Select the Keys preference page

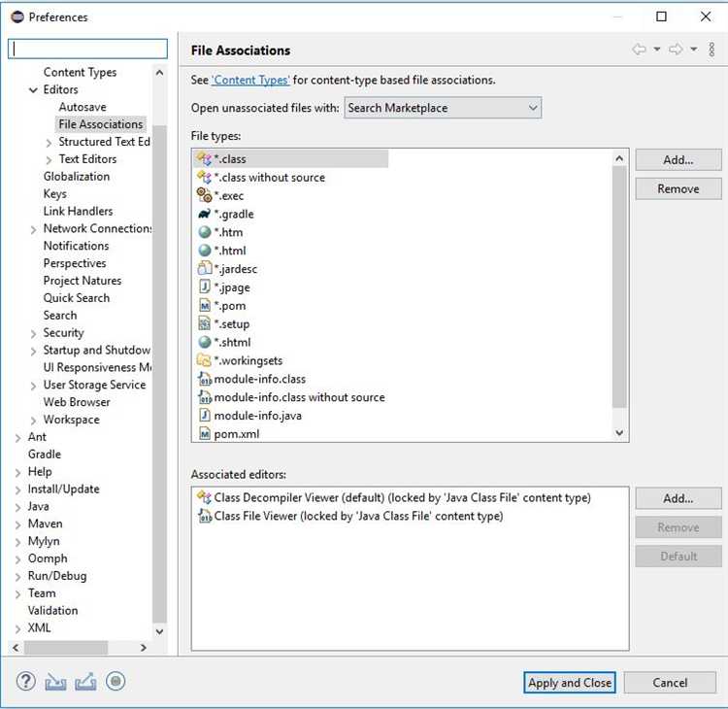pos(54,193)
